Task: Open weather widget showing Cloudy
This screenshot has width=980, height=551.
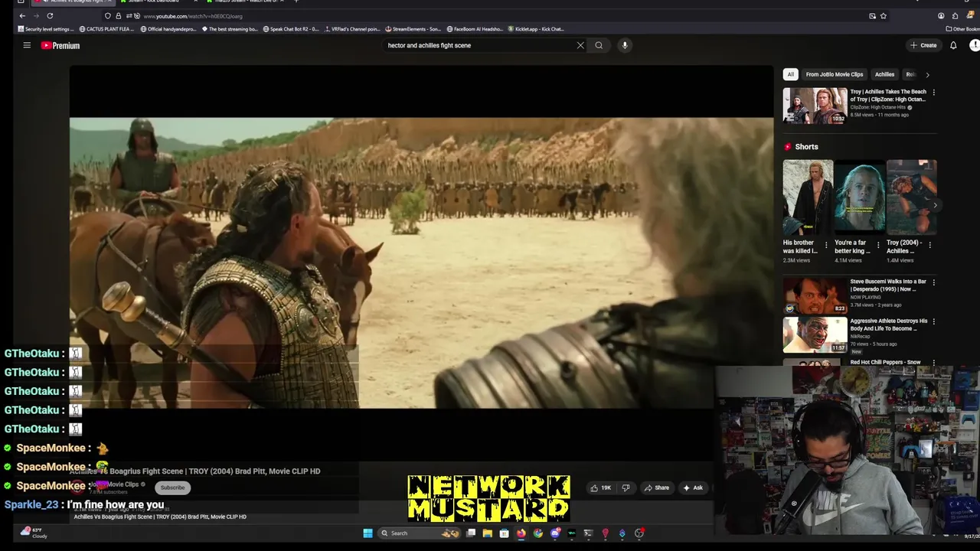Action: click(34, 533)
